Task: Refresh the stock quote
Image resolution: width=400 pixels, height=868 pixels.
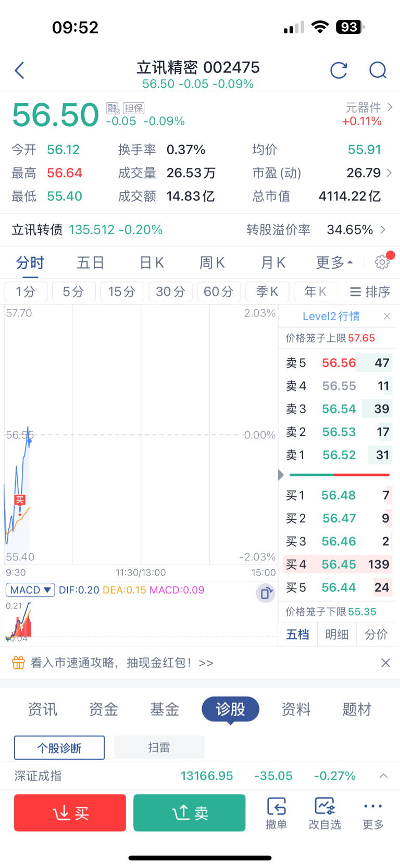Action: 339,70
